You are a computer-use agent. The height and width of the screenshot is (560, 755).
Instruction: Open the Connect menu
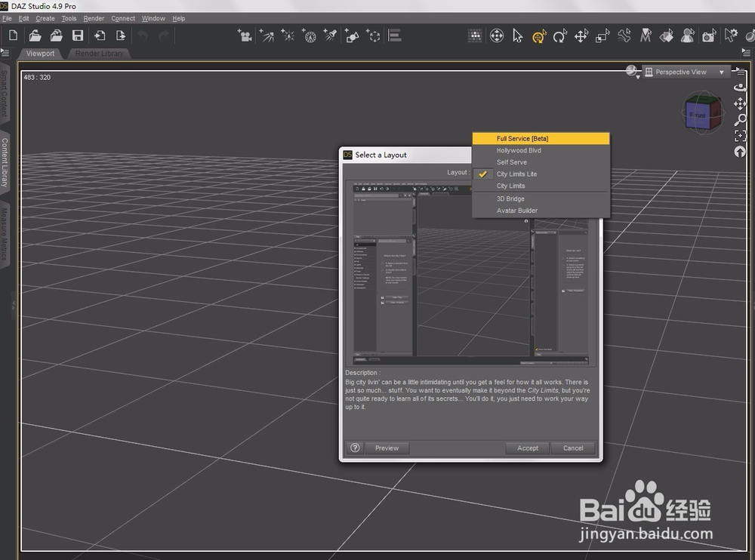click(x=123, y=18)
